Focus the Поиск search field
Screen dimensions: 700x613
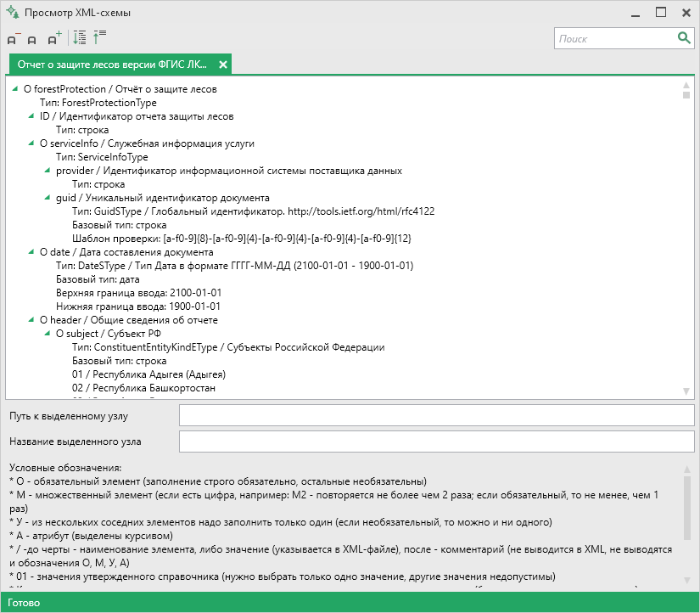click(x=617, y=38)
